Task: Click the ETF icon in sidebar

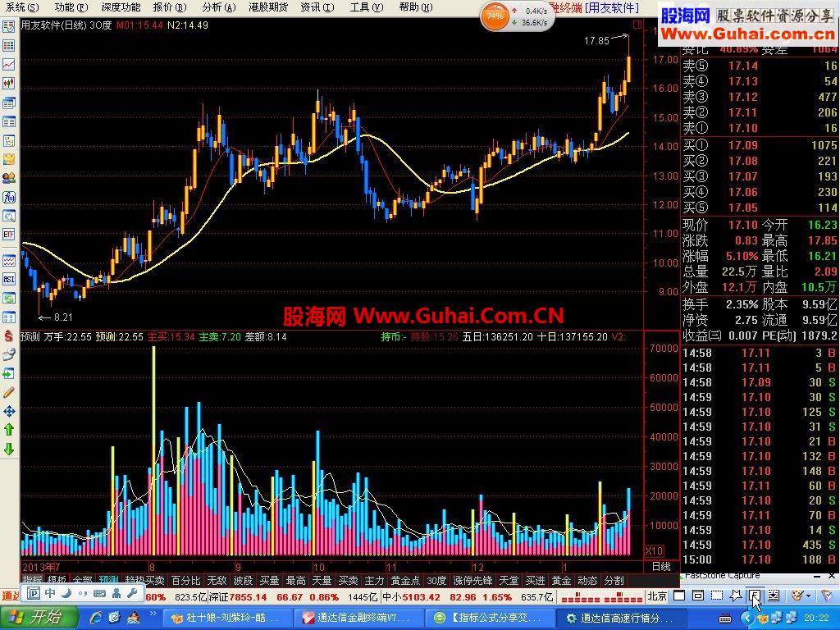Action: [8, 235]
